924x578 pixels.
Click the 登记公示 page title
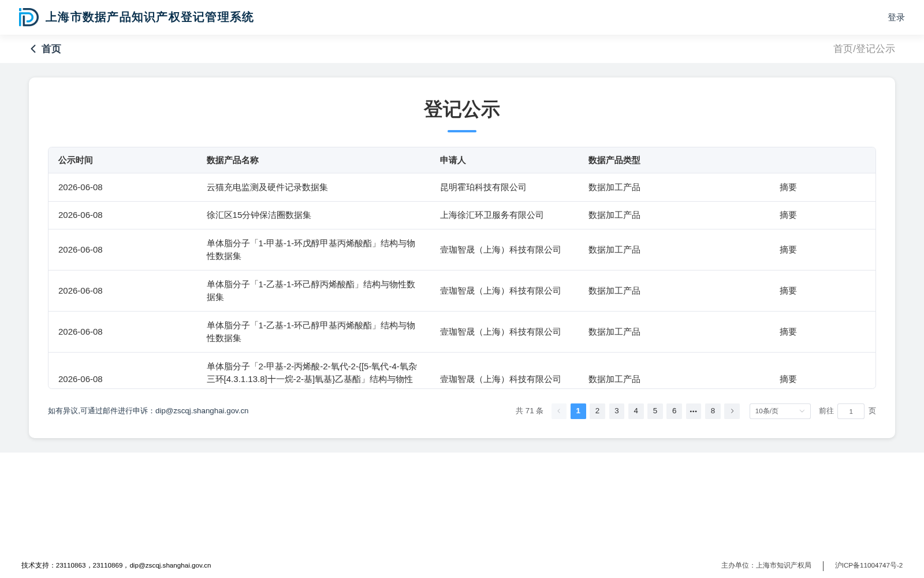tap(462, 109)
